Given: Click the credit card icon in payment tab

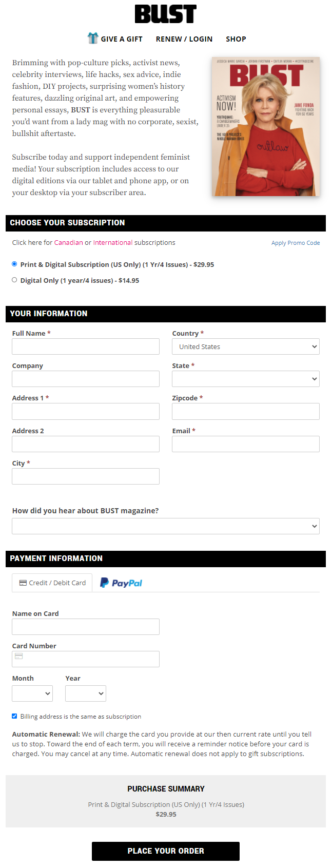Looking at the screenshot, I should click(x=23, y=583).
